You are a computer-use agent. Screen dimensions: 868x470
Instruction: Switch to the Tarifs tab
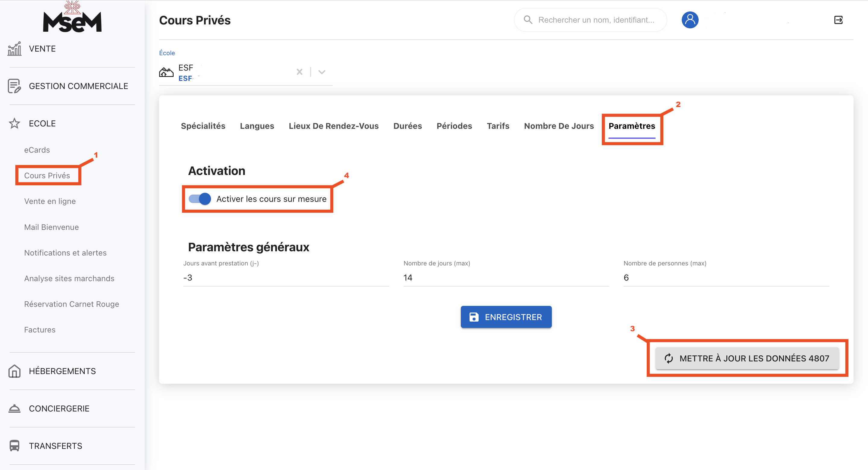pos(498,126)
